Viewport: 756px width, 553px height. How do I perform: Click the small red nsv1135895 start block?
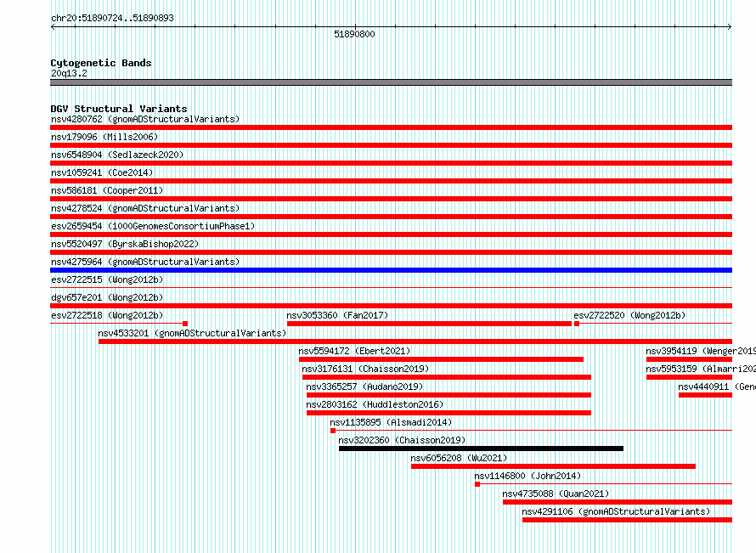click(333, 431)
